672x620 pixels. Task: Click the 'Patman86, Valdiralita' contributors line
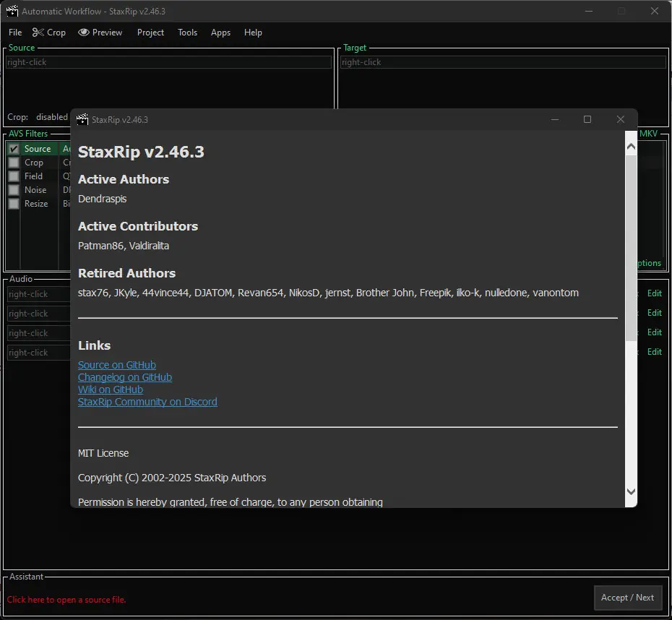pos(124,246)
